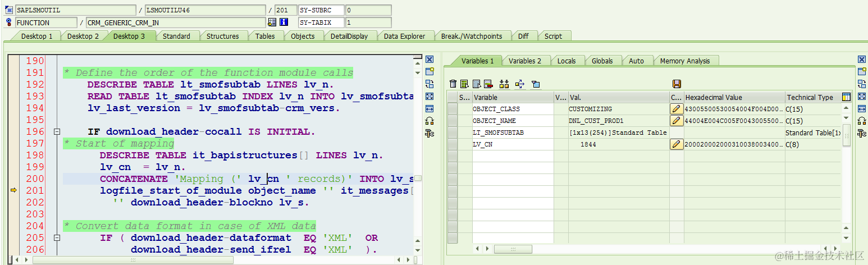
Task: Click the blue info icon near CRM_GENERIC_CRM_IN
Action: pyautogui.click(x=284, y=22)
